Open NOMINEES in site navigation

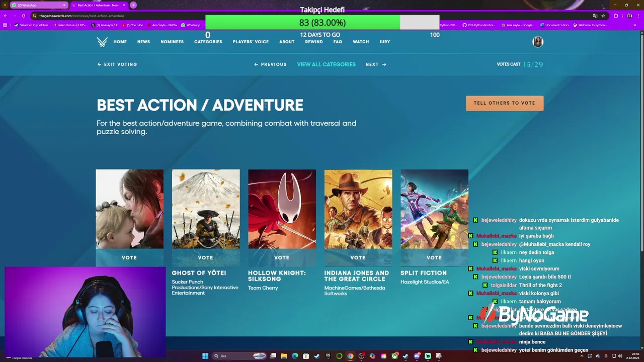[172, 42]
